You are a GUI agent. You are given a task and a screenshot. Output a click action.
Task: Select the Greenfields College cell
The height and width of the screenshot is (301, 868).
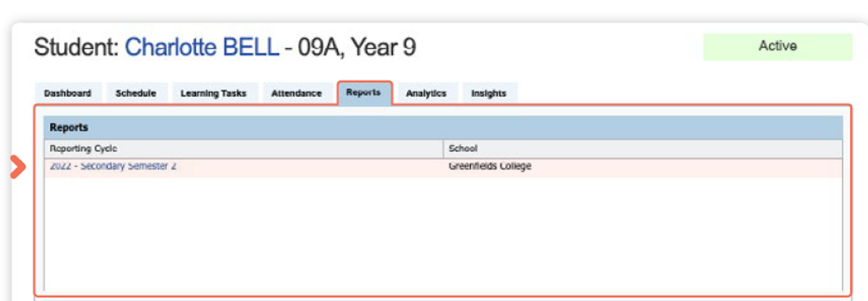pos(490,166)
